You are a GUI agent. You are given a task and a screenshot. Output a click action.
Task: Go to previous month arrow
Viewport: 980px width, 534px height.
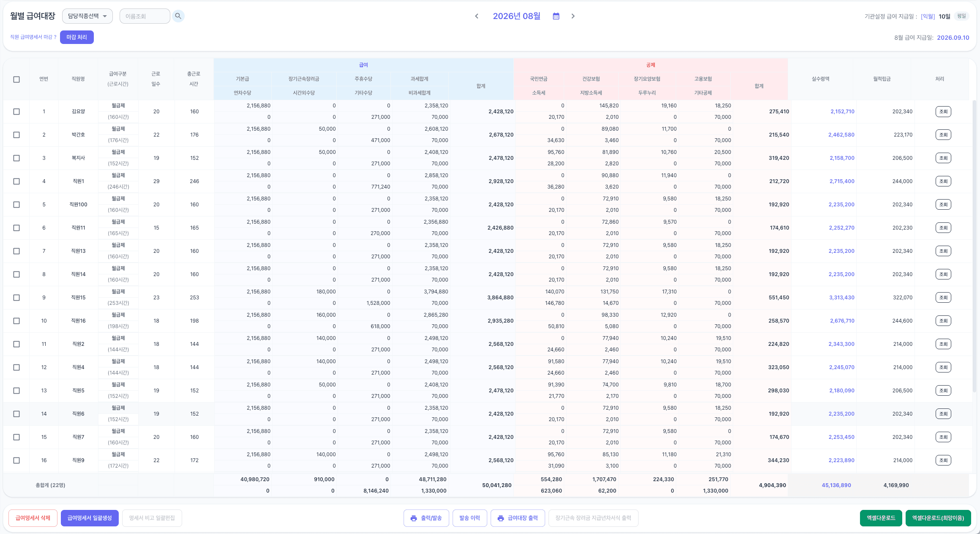[x=477, y=16]
